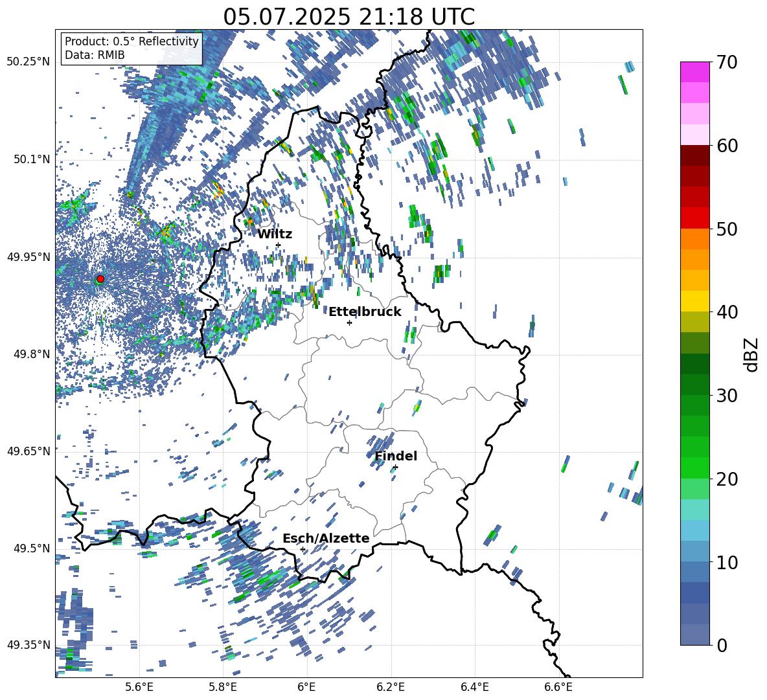The width and height of the screenshot is (767, 700).
Task: Click the 50.25°N latitude label
Action: click(x=29, y=62)
